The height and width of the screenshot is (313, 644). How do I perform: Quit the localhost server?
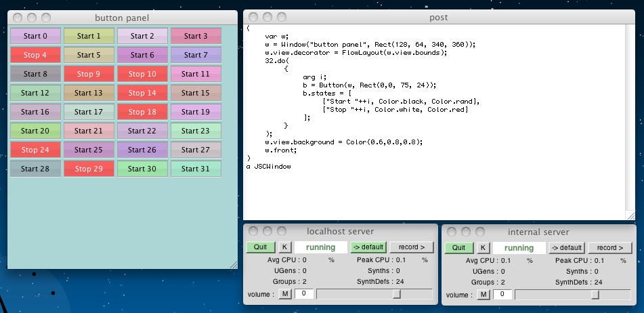tap(261, 247)
